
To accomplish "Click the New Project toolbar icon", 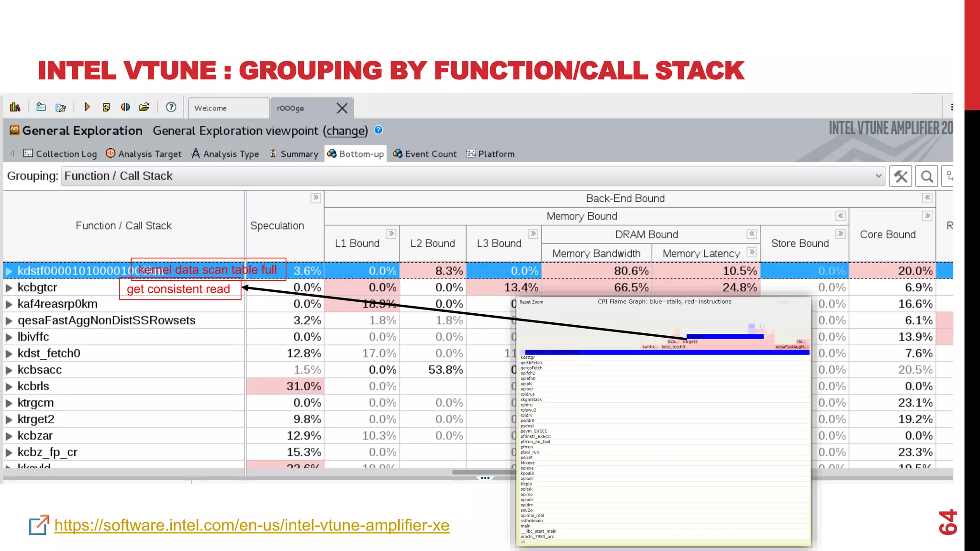I will click(x=41, y=107).
